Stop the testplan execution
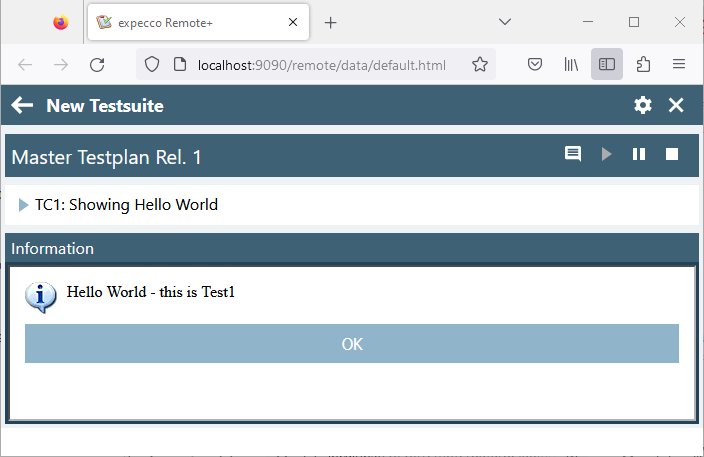The width and height of the screenshot is (704, 457). tap(672, 154)
